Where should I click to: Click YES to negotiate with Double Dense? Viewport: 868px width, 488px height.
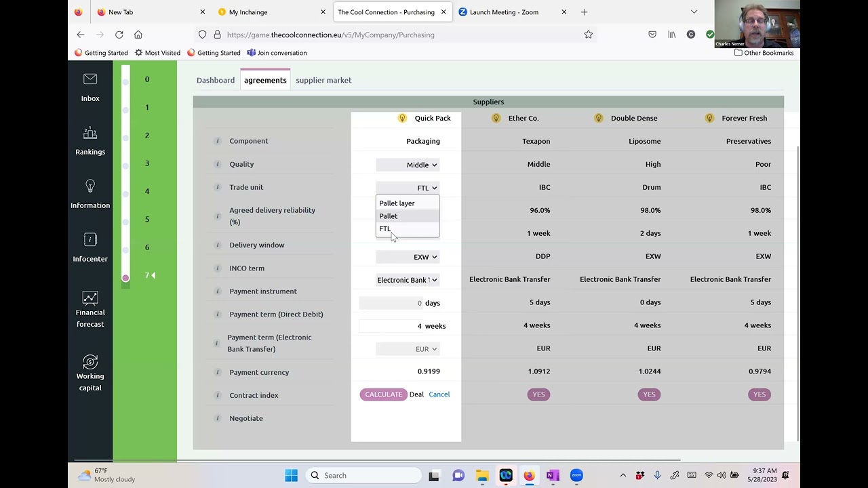tap(649, 394)
